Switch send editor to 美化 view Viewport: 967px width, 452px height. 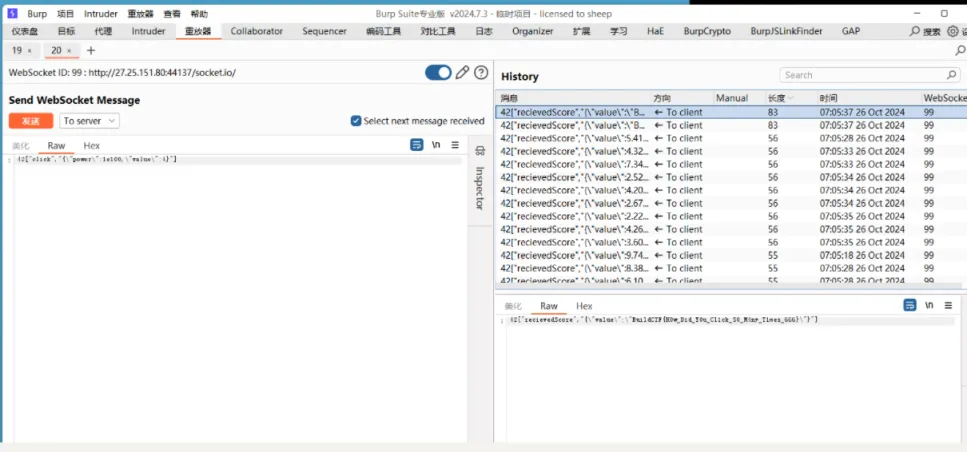coord(21,146)
